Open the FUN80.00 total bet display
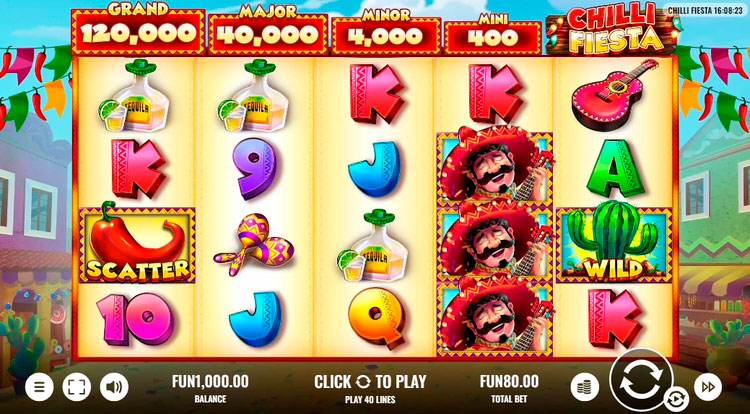The height and width of the screenshot is (414, 750). pyautogui.click(x=509, y=387)
